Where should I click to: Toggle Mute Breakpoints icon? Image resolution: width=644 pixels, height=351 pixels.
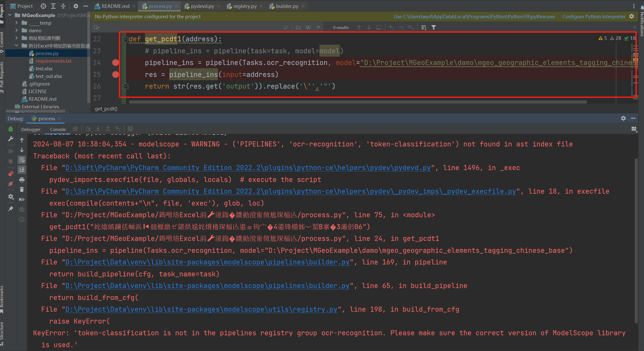(11, 184)
